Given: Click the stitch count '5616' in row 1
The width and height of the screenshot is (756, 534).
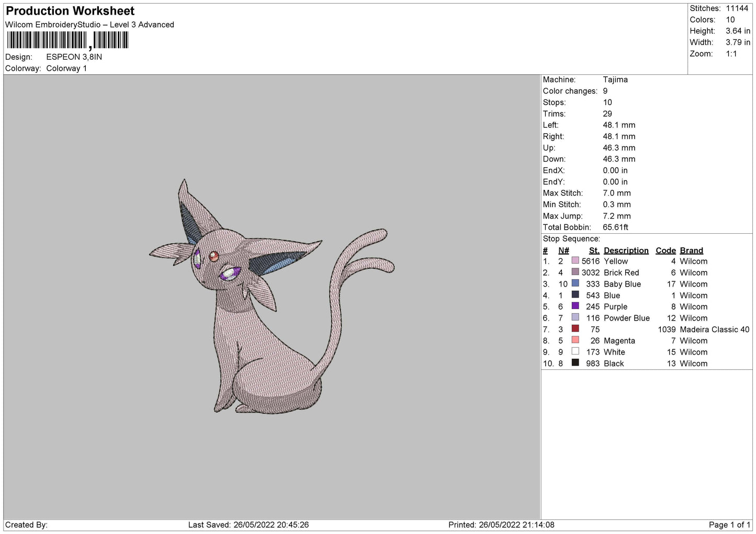Looking at the screenshot, I should coord(591,261).
